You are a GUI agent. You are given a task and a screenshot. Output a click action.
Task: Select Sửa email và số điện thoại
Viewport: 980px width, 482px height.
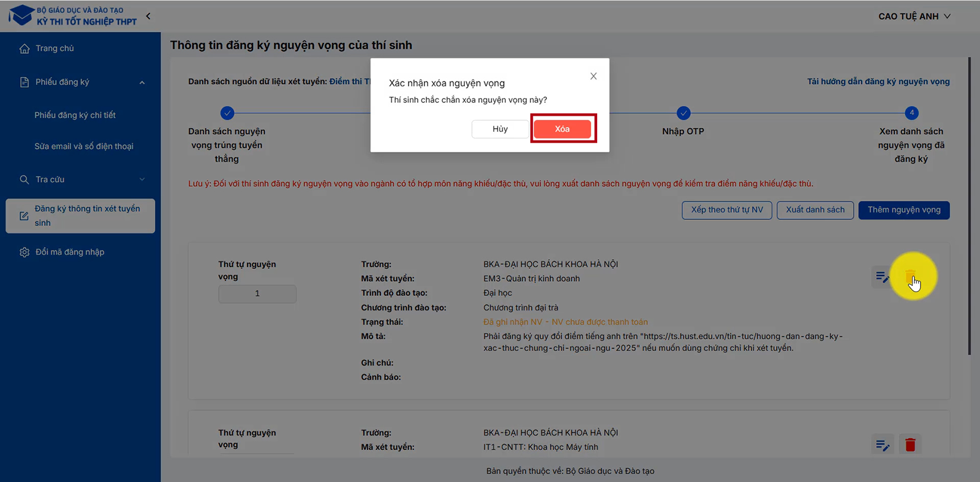click(x=84, y=146)
